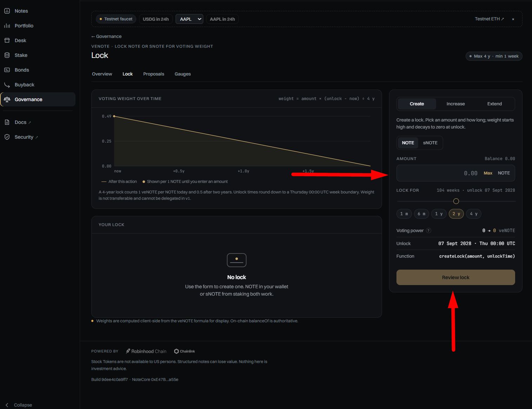Open the AAPL asset dropdown
Viewport: 532px width, 409px height.
(x=189, y=19)
